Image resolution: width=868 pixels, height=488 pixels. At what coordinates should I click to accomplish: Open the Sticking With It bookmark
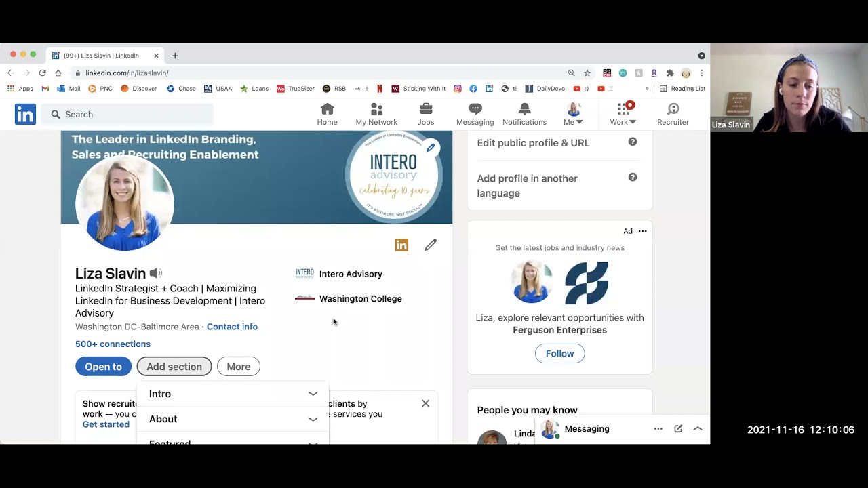pos(418,89)
